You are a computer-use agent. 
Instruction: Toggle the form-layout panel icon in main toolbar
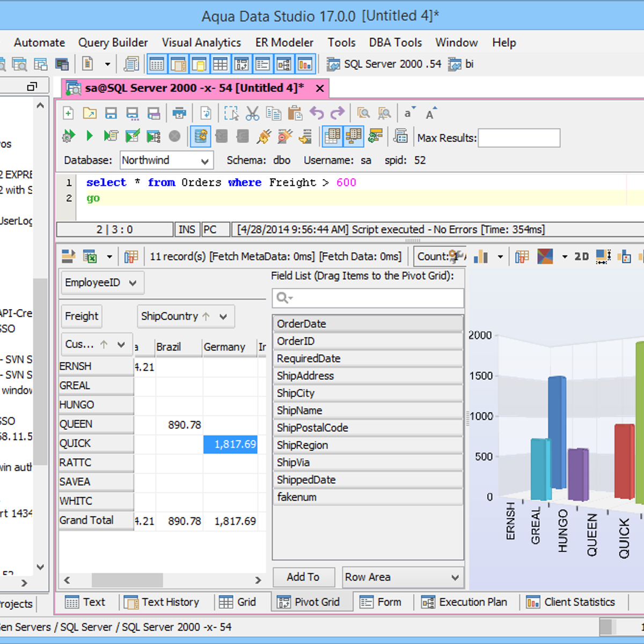pyautogui.click(x=262, y=64)
